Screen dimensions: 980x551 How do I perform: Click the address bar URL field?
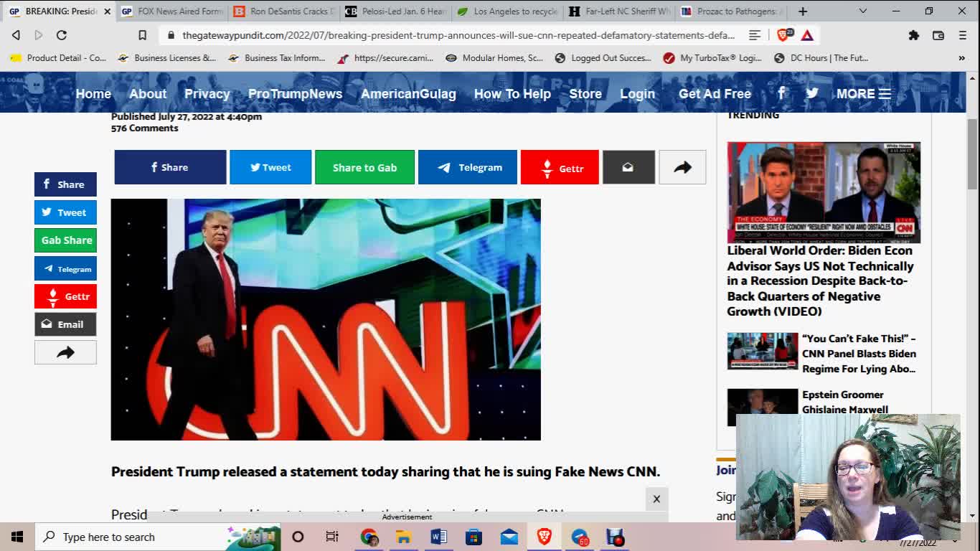click(458, 34)
